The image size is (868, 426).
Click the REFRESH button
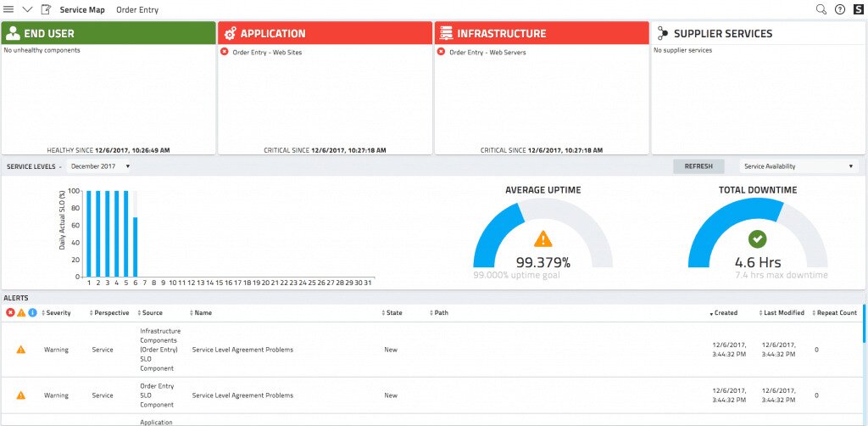pos(698,166)
